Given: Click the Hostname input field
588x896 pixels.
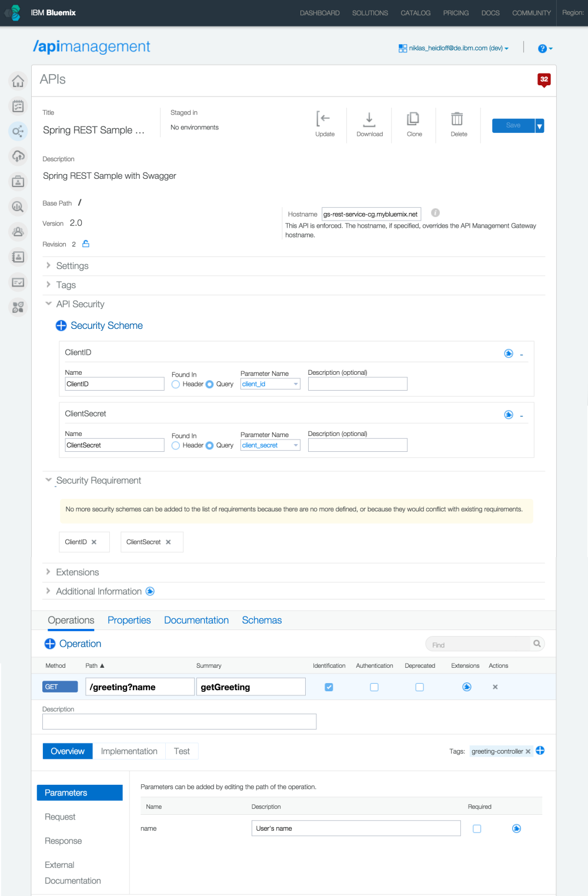Looking at the screenshot, I should [371, 214].
